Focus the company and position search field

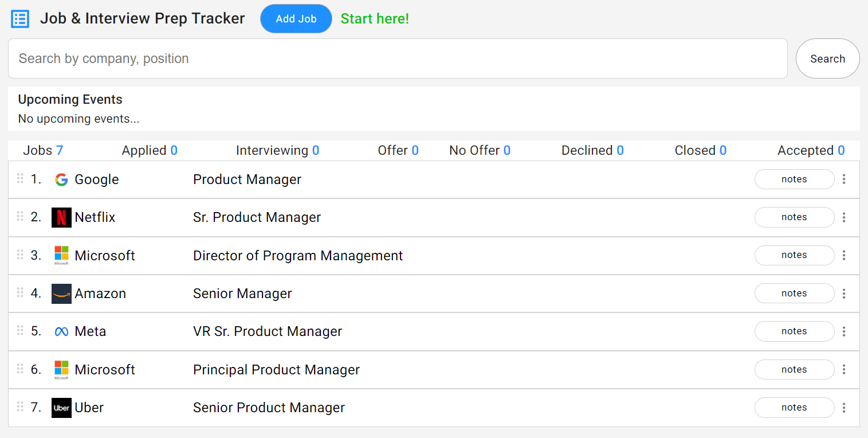[398, 58]
